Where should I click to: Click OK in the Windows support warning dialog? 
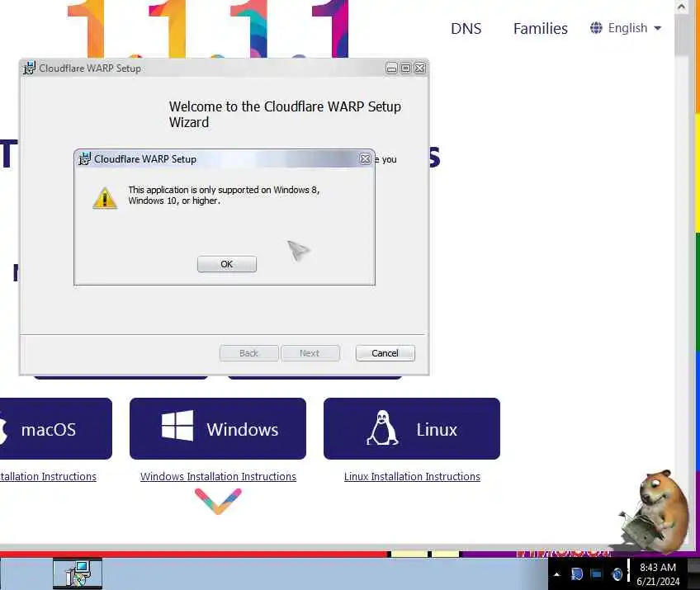(x=227, y=264)
